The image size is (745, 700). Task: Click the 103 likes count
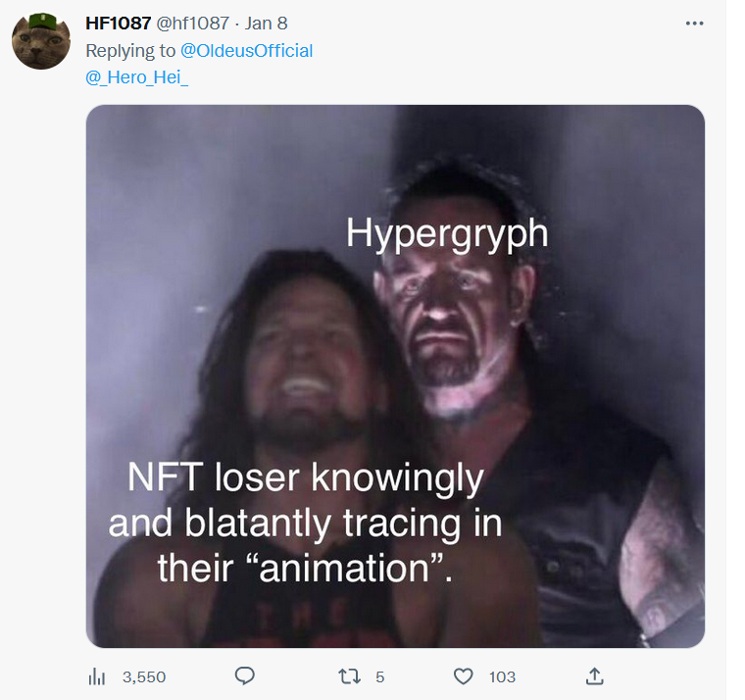tap(502, 676)
